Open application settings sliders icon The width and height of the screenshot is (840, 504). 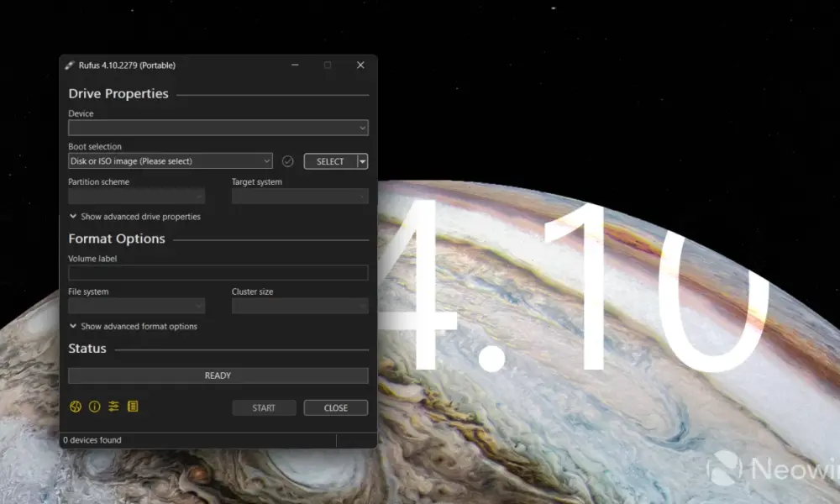click(113, 407)
